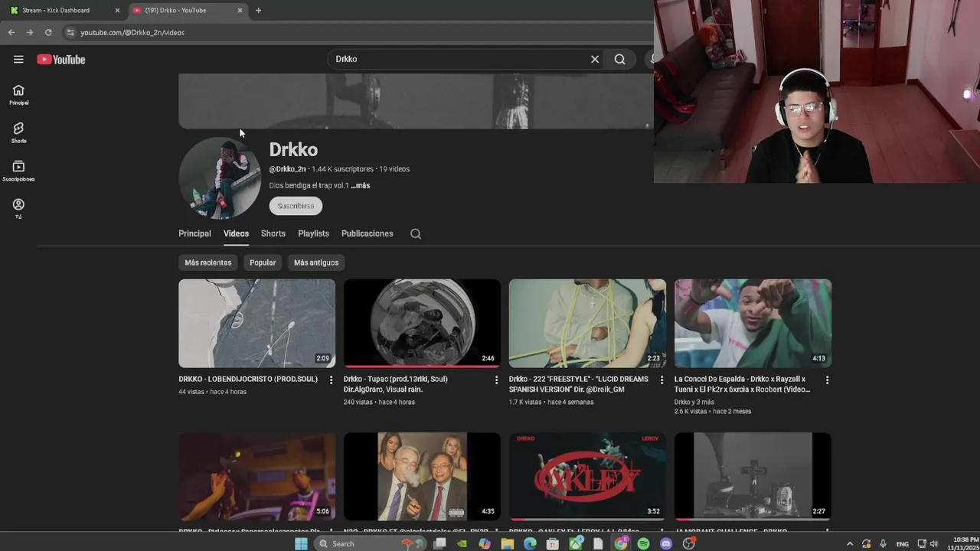Play the 4:35 duration video thumbnail
The width and height of the screenshot is (980, 551).
coord(422,477)
